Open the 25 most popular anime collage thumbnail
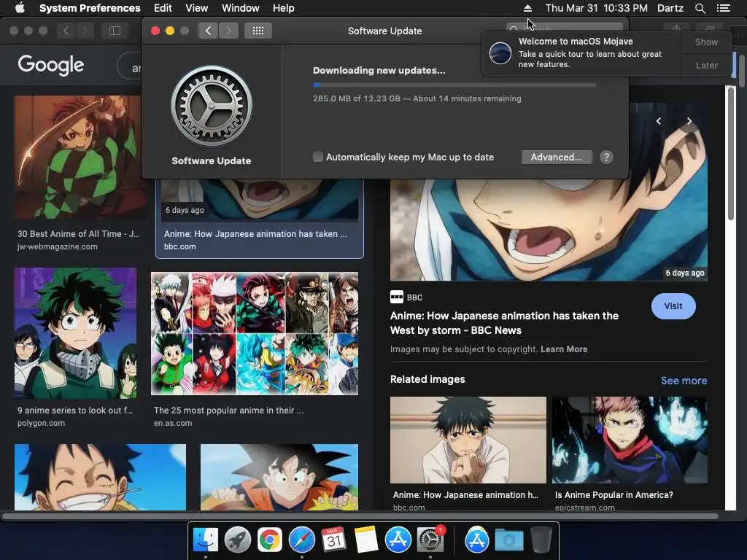Image resolution: width=747 pixels, height=560 pixels. 255,333
